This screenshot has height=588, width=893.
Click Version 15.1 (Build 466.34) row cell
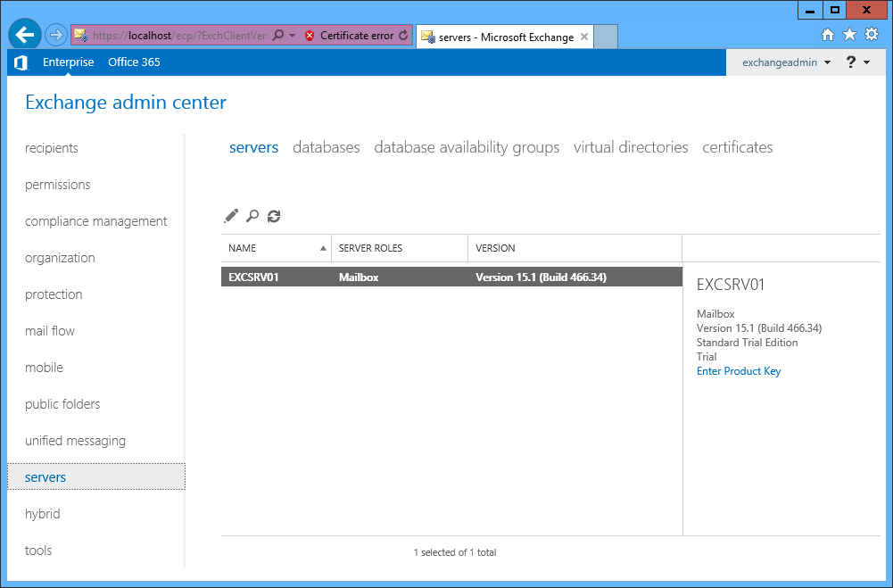[541, 277]
